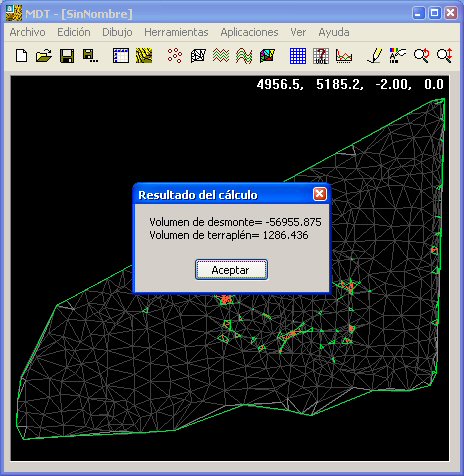Click the Aceptar button
The width and height of the screenshot is (464, 476).
pos(231,270)
